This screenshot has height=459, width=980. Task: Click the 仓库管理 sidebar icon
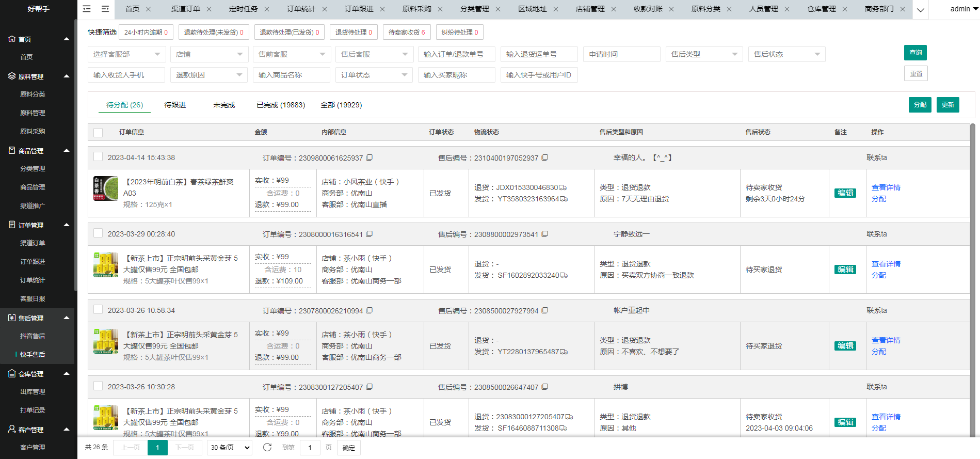(12, 373)
